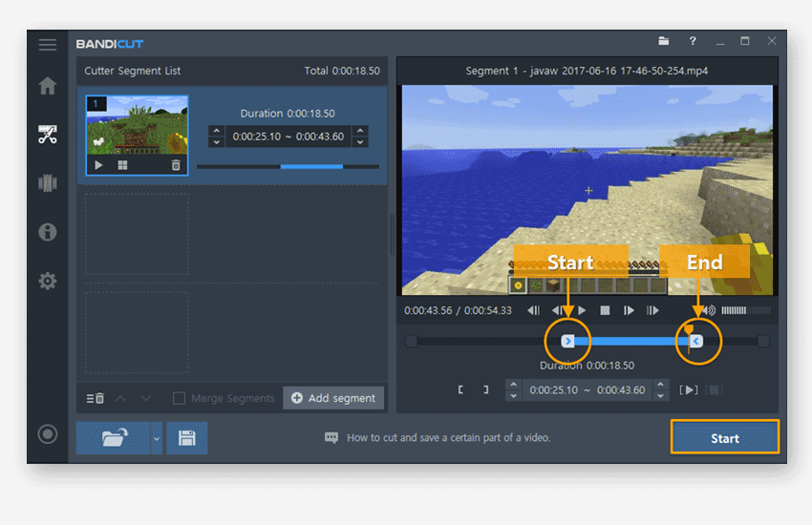Click the current playback position marker
Screen dimensions: 812x525
coord(688,331)
